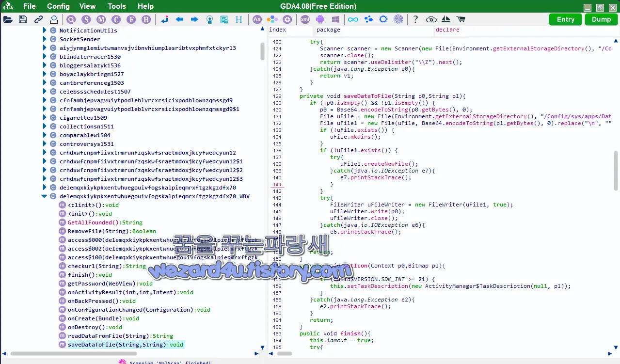620x364 pixels.
Task: Click the blue certificate document icon
Action: tap(224, 19)
